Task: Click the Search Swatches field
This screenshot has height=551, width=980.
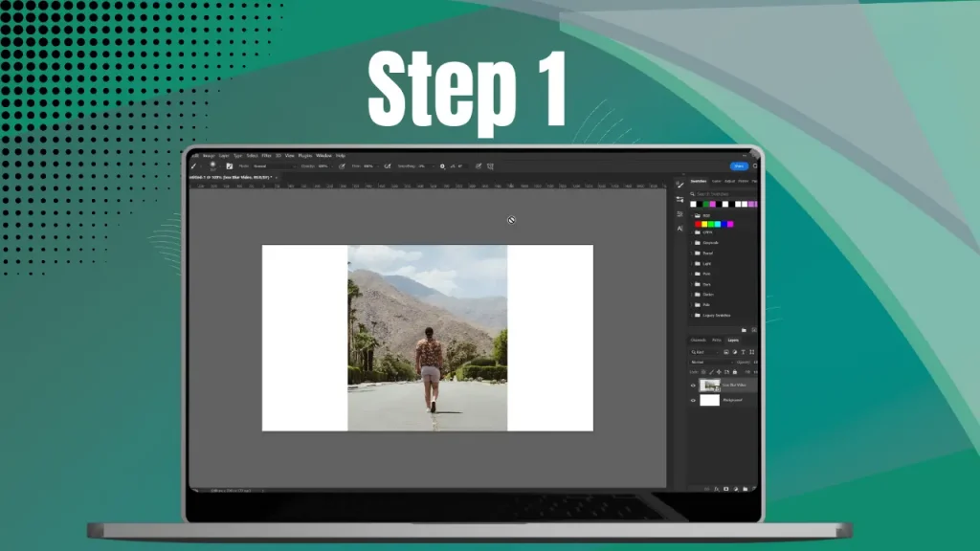Action: coord(724,194)
